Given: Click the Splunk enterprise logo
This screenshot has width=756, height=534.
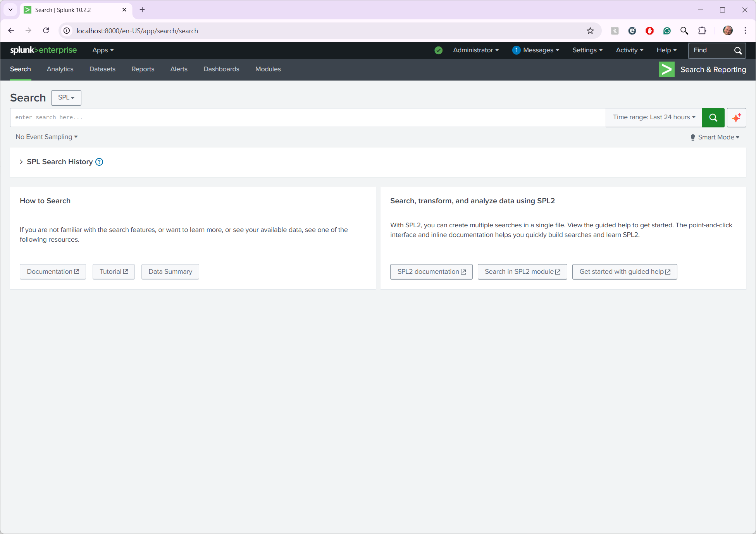Looking at the screenshot, I should click(x=43, y=50).
